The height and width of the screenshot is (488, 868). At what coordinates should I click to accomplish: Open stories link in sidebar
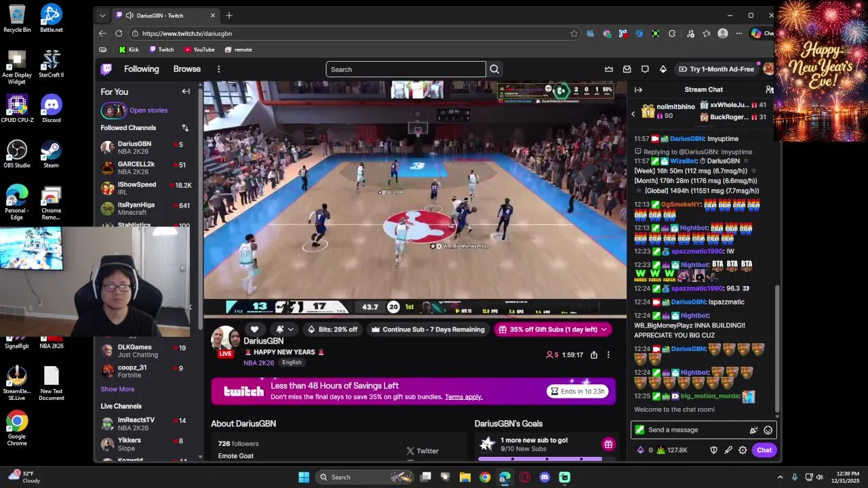[149, 110]
